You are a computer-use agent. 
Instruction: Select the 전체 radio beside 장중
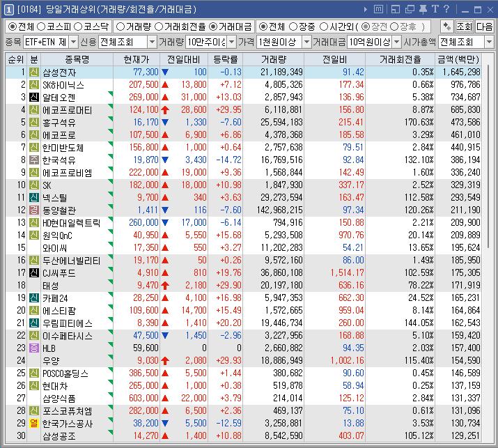(x=263, y=26)
